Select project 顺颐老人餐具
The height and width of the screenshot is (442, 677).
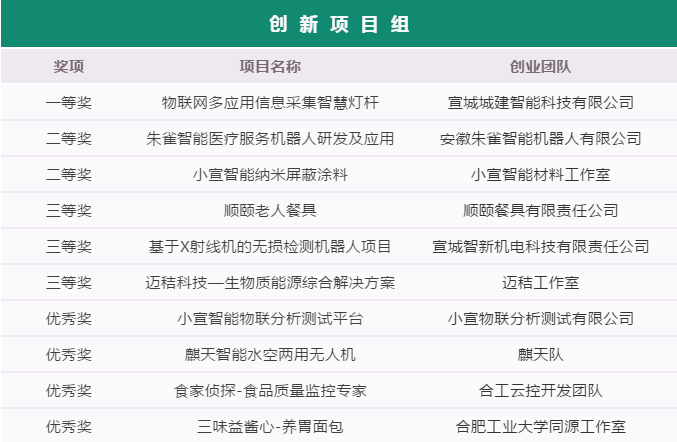(x=270, y=211)
